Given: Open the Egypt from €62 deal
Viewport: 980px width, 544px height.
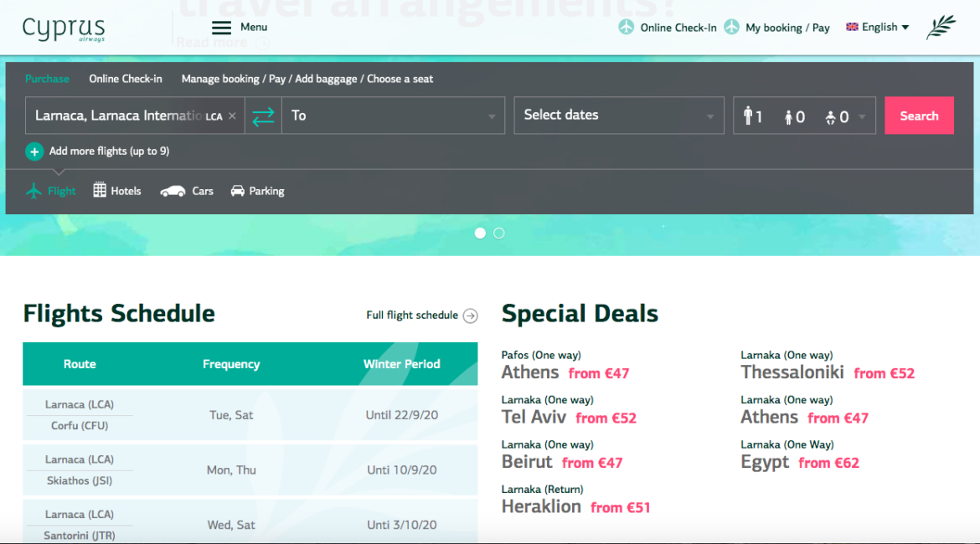Looking at the screenshot, I should point(800,455).
